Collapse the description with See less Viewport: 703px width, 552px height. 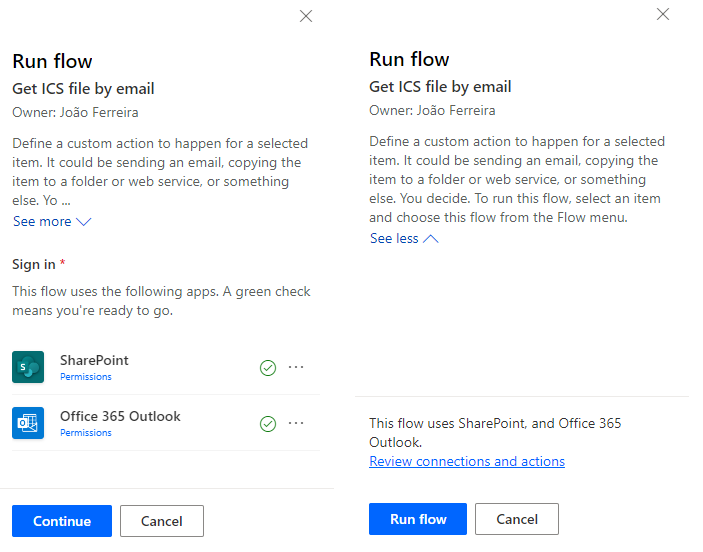click(x=404, y=238)
